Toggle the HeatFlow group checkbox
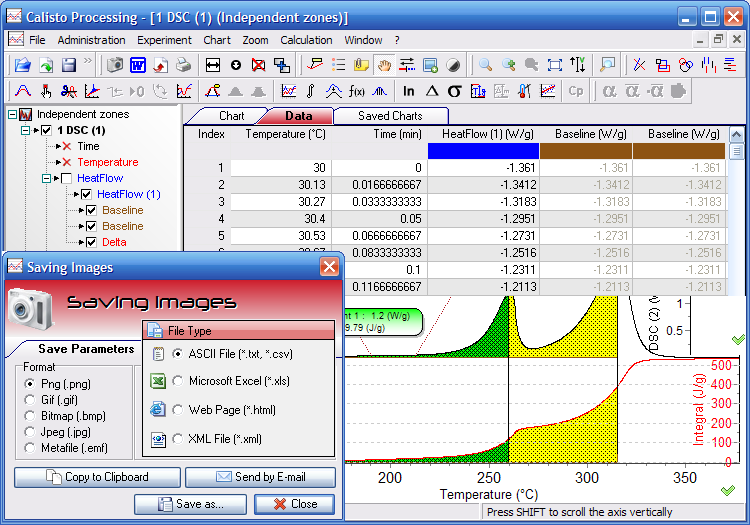750x525 pixels. (66, 178)
